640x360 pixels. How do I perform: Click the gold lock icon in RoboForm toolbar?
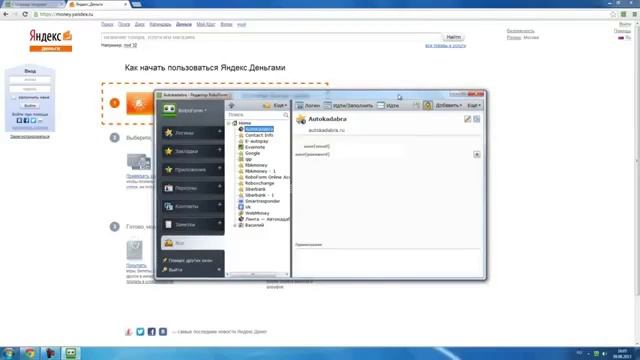point(427,105)
